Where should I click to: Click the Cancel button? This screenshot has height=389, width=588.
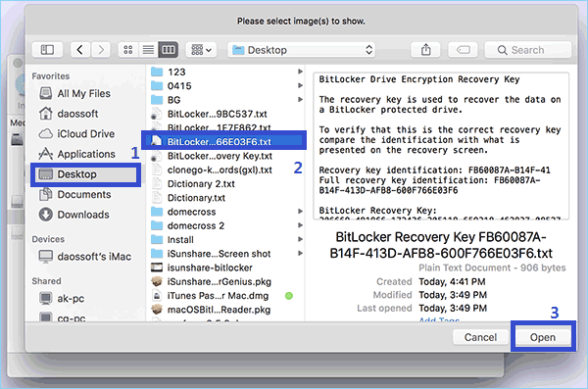point(480,337)
